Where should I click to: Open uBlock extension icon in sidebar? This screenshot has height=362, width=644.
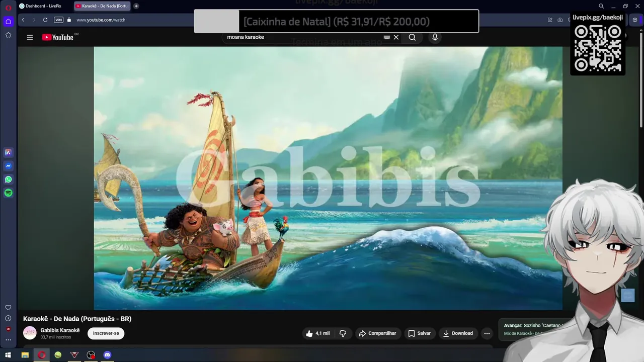8,329
